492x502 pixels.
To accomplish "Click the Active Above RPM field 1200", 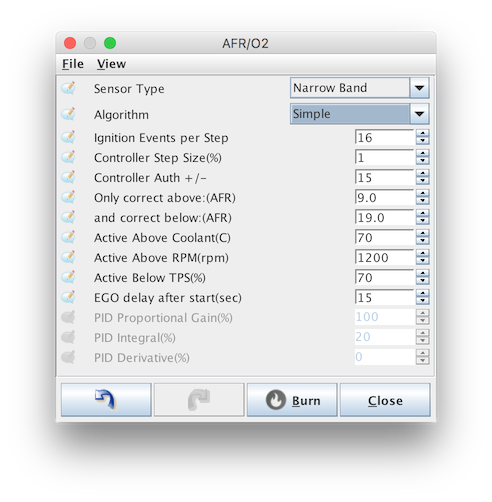I will [x=385, y=257].
